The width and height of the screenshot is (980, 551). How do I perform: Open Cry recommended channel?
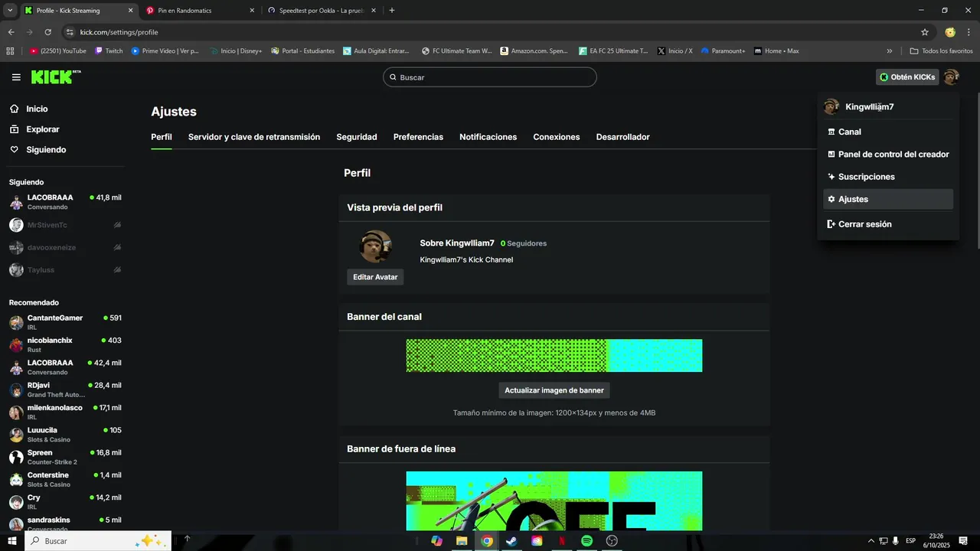65,502
